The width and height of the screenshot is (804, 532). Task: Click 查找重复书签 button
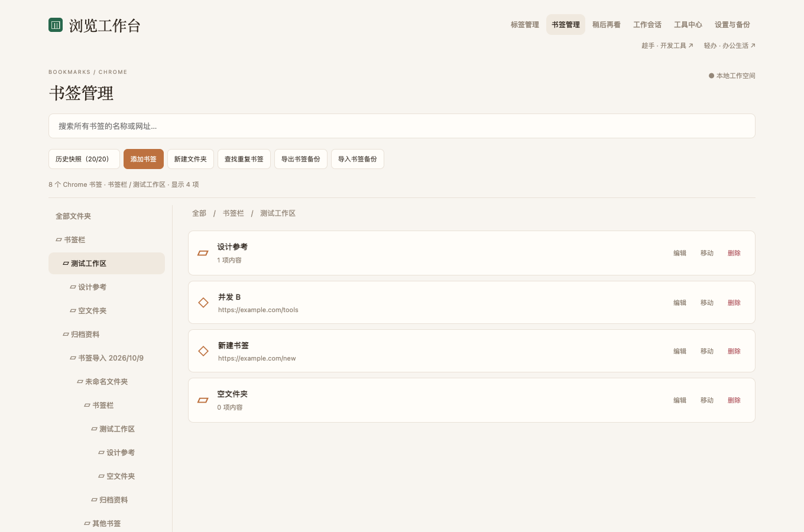point(244,159)
